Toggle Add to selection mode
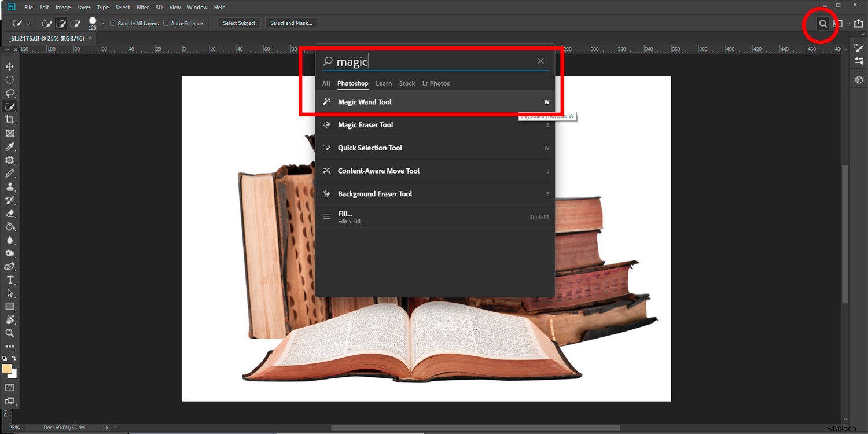 click(x=61, y=23)
